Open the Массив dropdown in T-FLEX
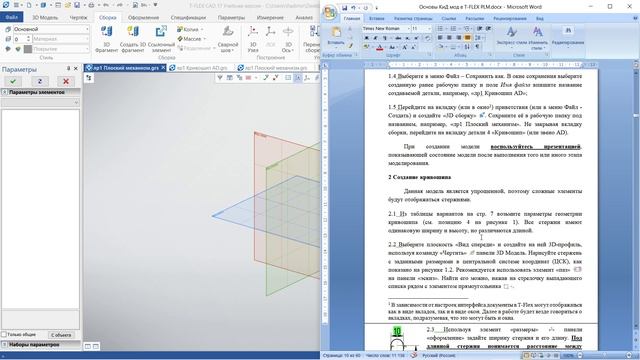The width and height of the screenshot is (640, 360). tap(204, 39)
